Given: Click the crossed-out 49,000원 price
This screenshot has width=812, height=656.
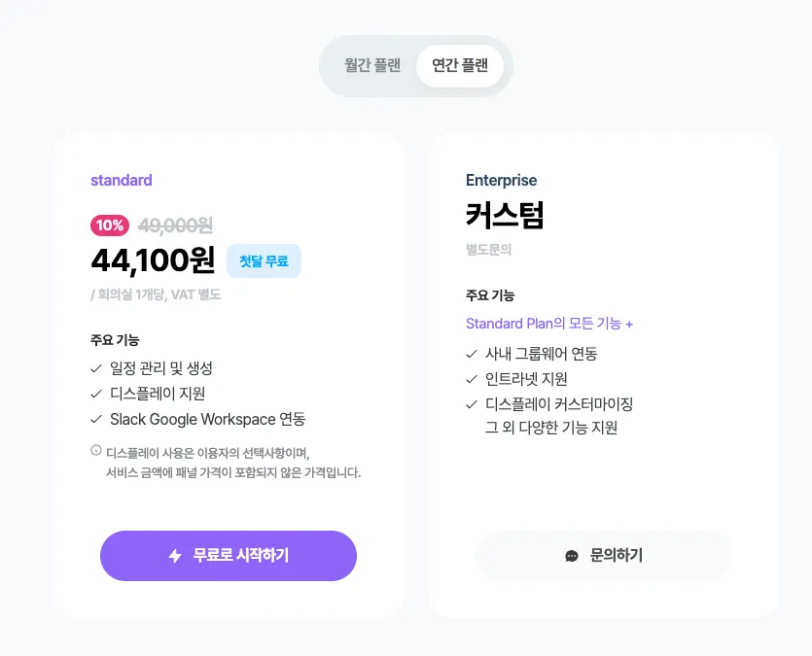Looking at the screenshot, I should pyautogui.click(x=175, y=225).
